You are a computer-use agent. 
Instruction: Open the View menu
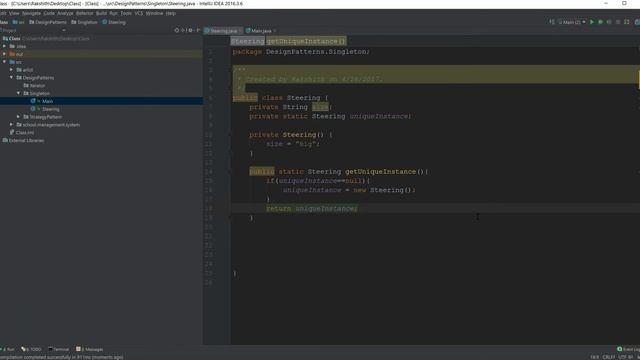(14, 13)
